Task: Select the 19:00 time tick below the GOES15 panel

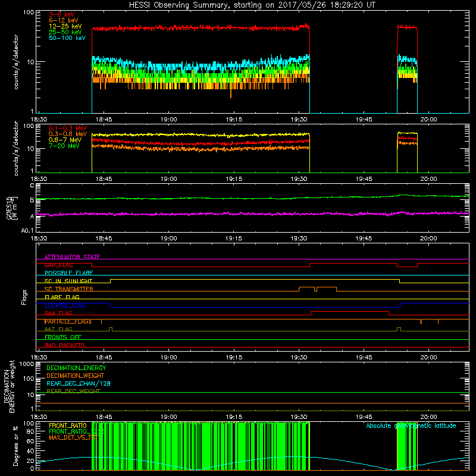Action: 169,239
